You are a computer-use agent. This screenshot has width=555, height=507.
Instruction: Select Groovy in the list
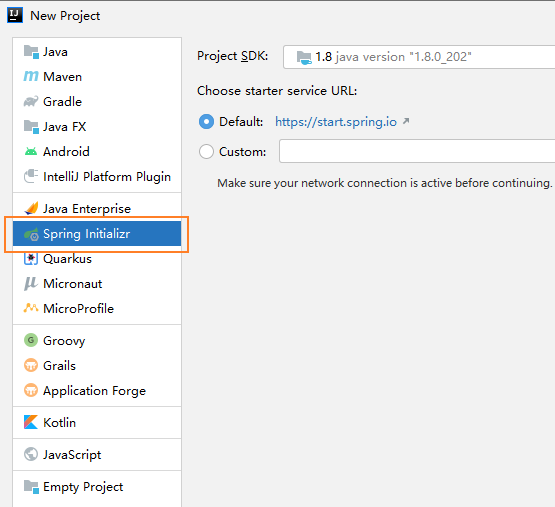[97, 341]
